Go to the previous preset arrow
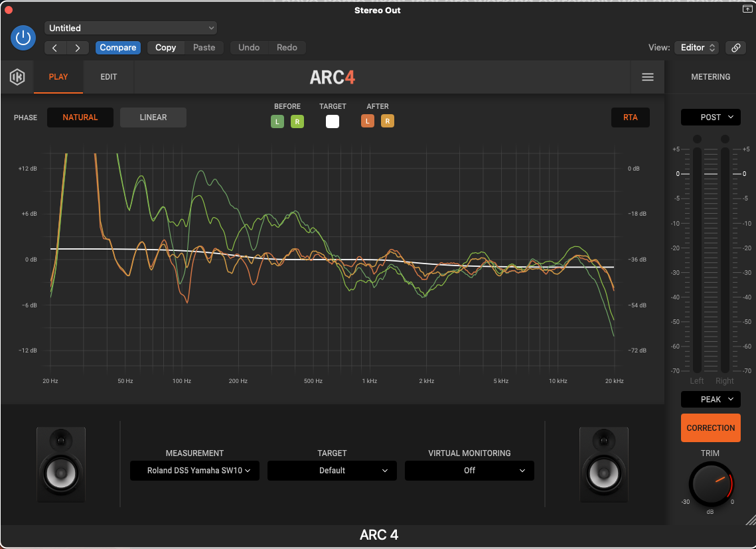Viewport: 756px width, 549px height. pyautogui.click(x=55, y=48)
